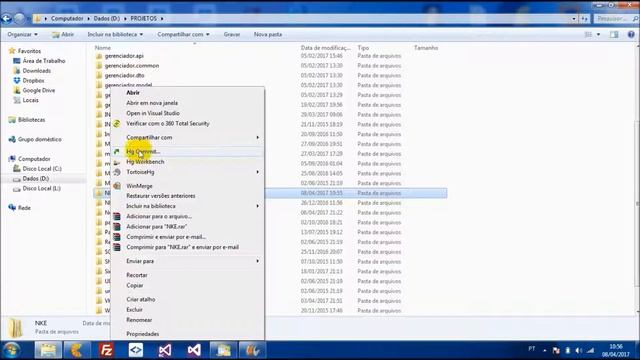Select Criar atalho

140,299
